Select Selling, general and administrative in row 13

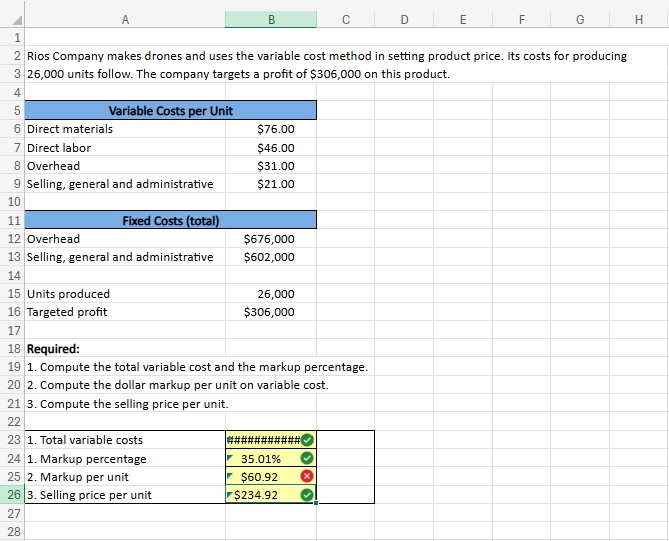point(125,257)
